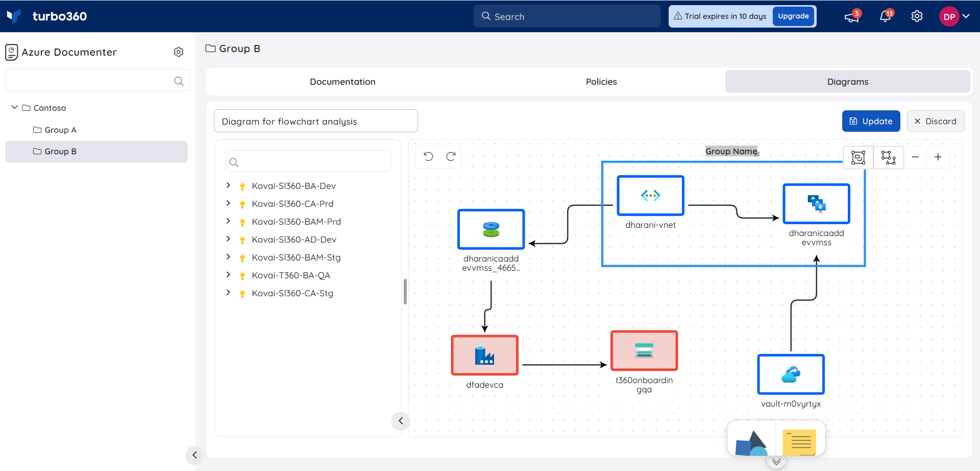980x471 pixels.
Task: Add a sticky note element
Action: [799, 442]
